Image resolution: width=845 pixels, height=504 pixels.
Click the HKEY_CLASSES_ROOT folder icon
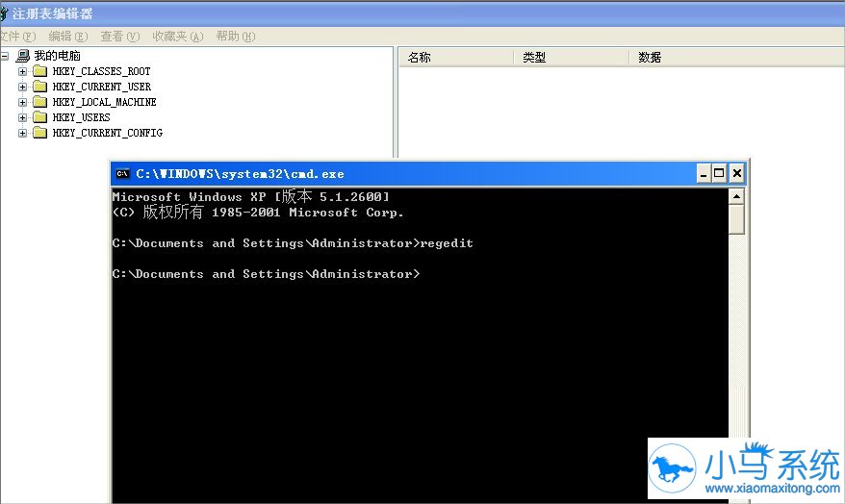click(x=39, y=71)
